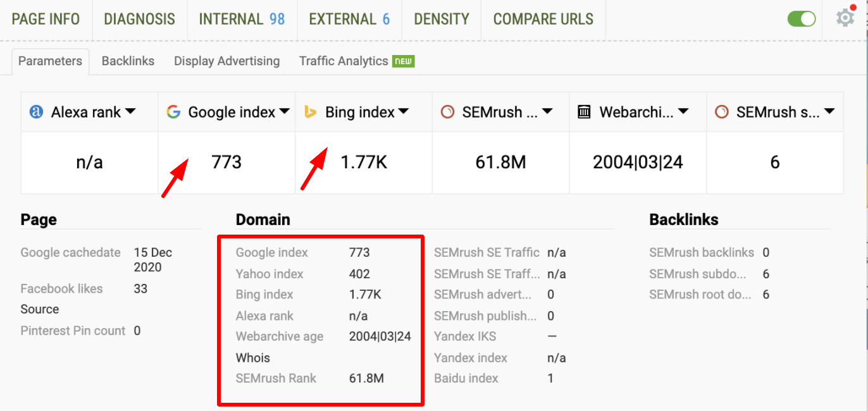Click the 61.8M value in the top table

(x=500, y=163)
